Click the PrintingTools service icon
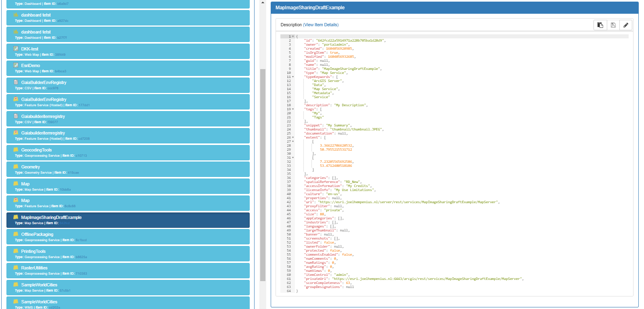644x309 pixels. (x=16, y=251)
